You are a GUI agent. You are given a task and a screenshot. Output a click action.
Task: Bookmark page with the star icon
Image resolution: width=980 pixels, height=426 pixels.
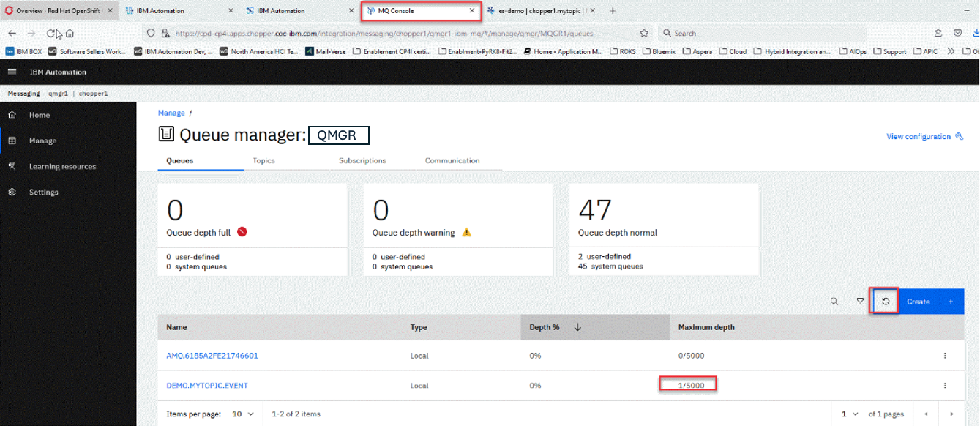(x=644, y=33)
